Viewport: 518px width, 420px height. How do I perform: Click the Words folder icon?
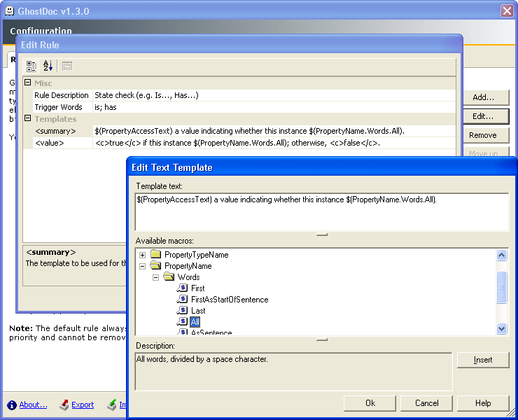point(169,276)
